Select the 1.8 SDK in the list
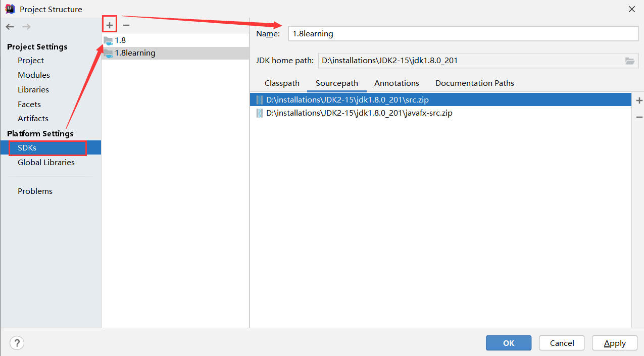This screenshot has width=644, height=356. tap(175, 40)
